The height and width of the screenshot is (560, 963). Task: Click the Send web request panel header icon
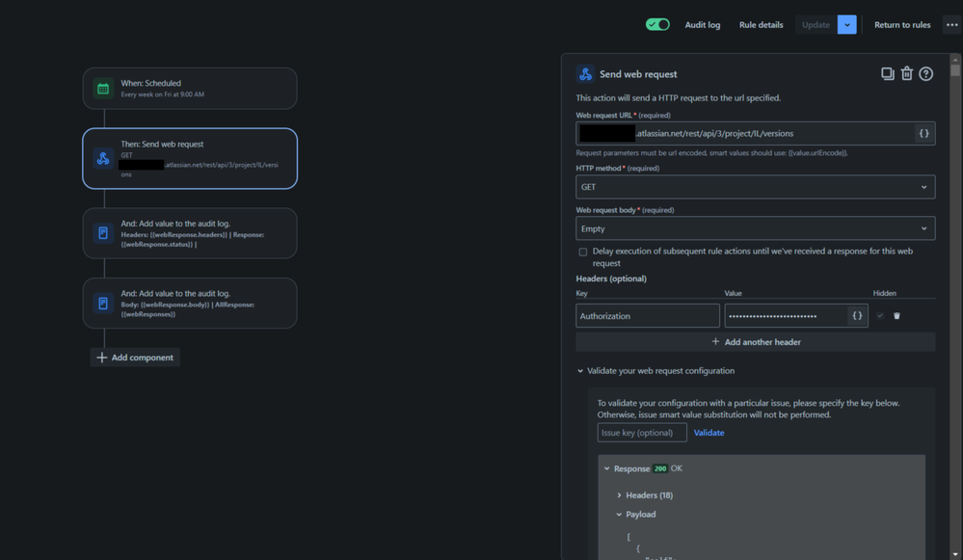click(585, 73)
